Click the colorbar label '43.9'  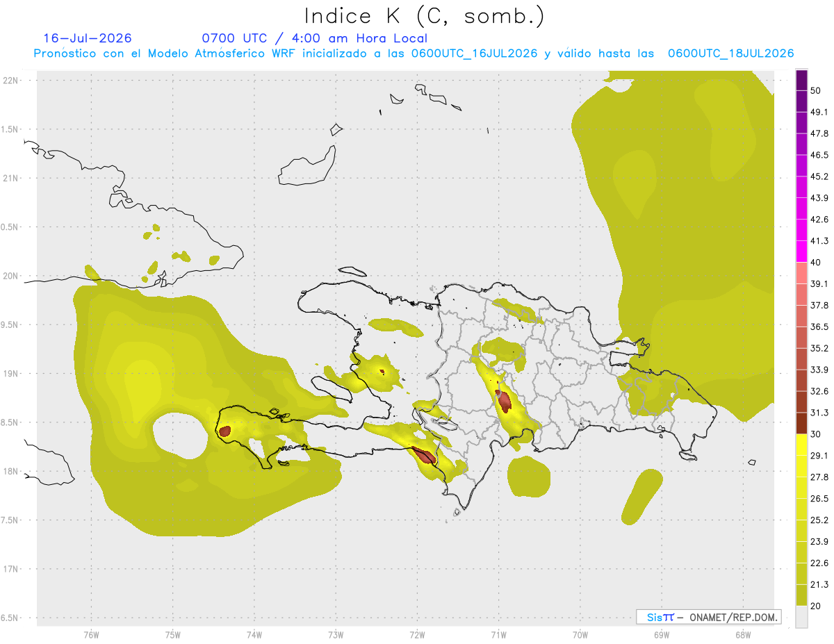[819, 198]
